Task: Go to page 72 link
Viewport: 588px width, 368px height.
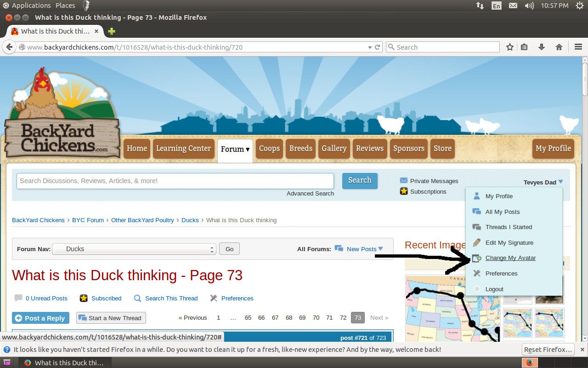Action: [343, 317]
